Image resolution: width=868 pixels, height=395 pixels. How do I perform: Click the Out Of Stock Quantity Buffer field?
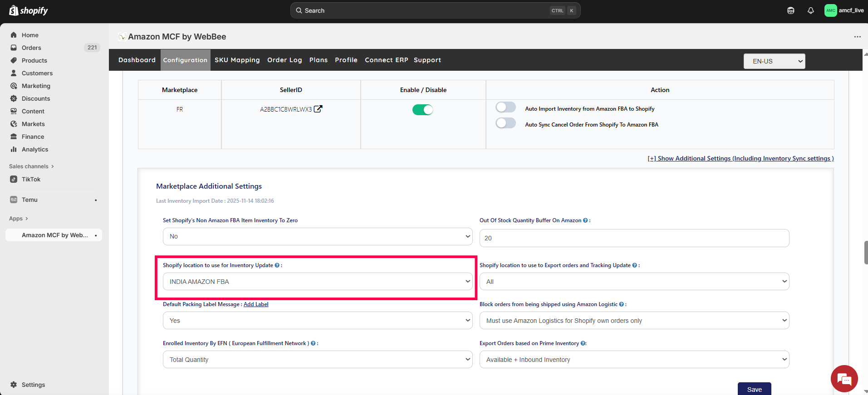pos(634,238)
